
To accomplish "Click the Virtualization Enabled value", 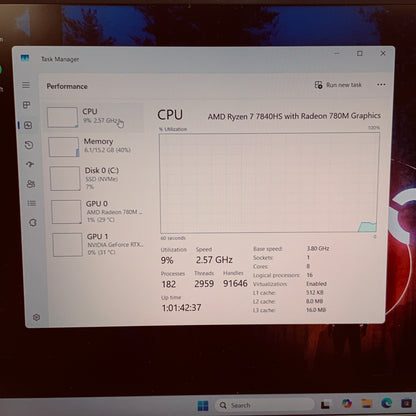I will (316, 284).
